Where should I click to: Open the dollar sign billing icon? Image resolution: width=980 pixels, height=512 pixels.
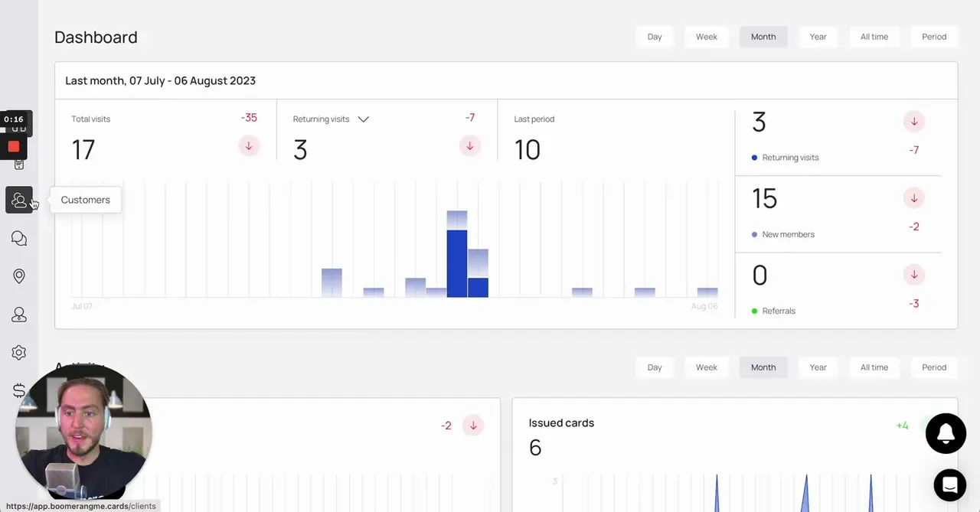point(19,390)
